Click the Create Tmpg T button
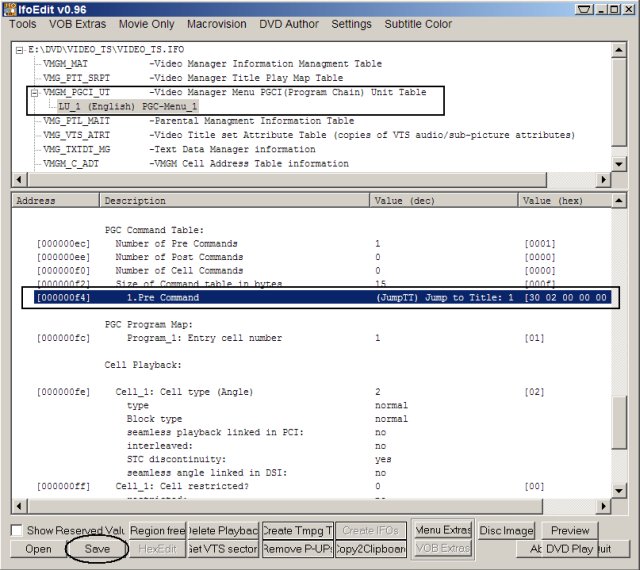The height and width of the screenshot is (570, 640). [298, 530]
